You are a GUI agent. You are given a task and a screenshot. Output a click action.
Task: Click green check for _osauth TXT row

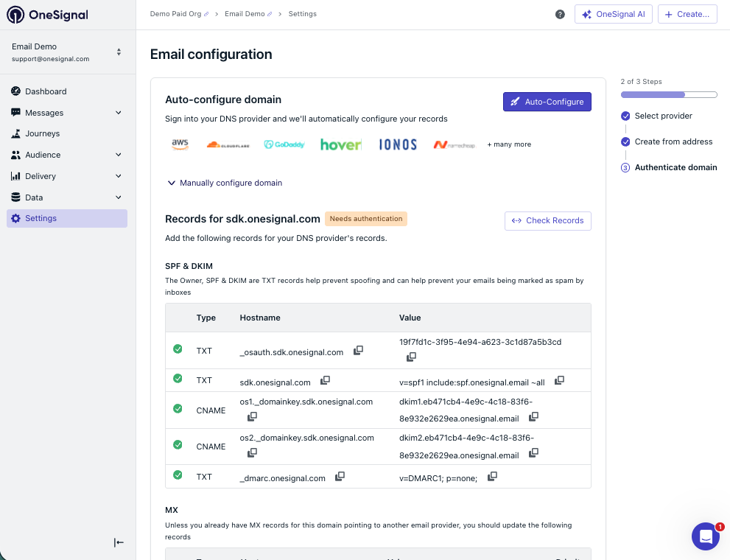tap(178, 349)
